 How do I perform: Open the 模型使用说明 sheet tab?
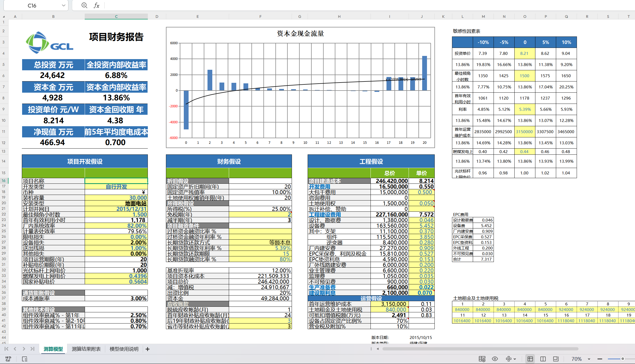124,349
